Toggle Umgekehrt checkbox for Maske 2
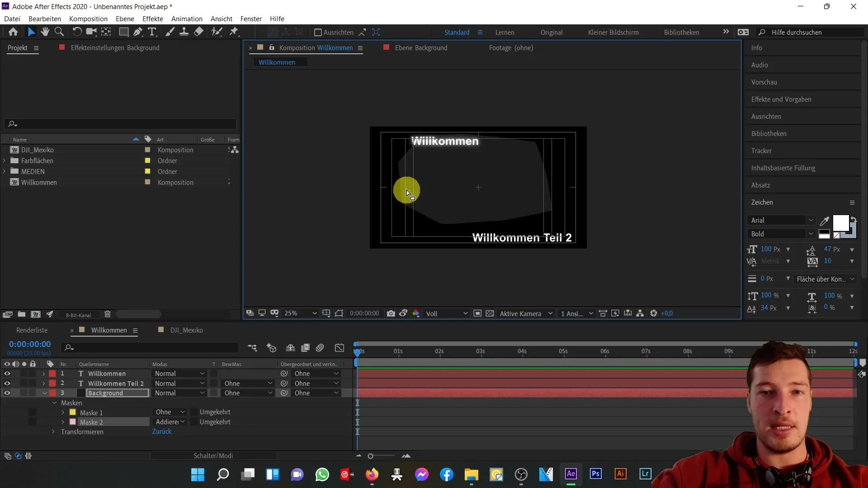 coord(194,422)
